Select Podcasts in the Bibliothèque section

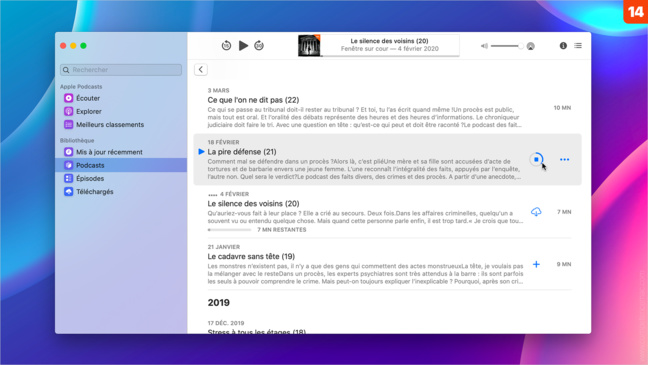[x=121, y=165]
